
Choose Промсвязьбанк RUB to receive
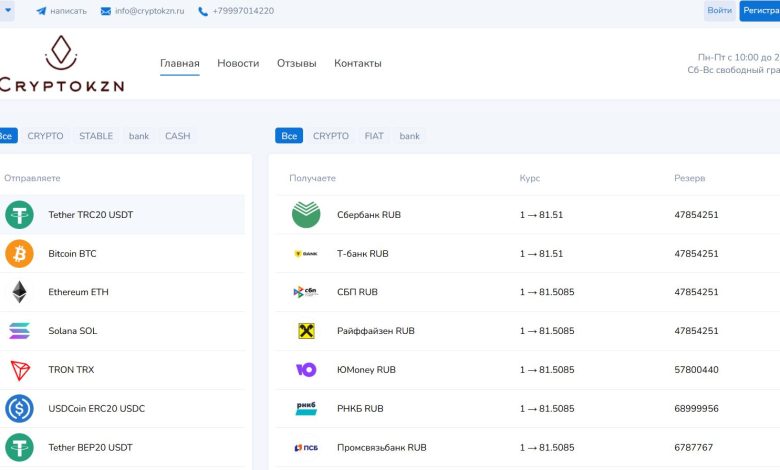pyautogui.click(x=528, y=447)
